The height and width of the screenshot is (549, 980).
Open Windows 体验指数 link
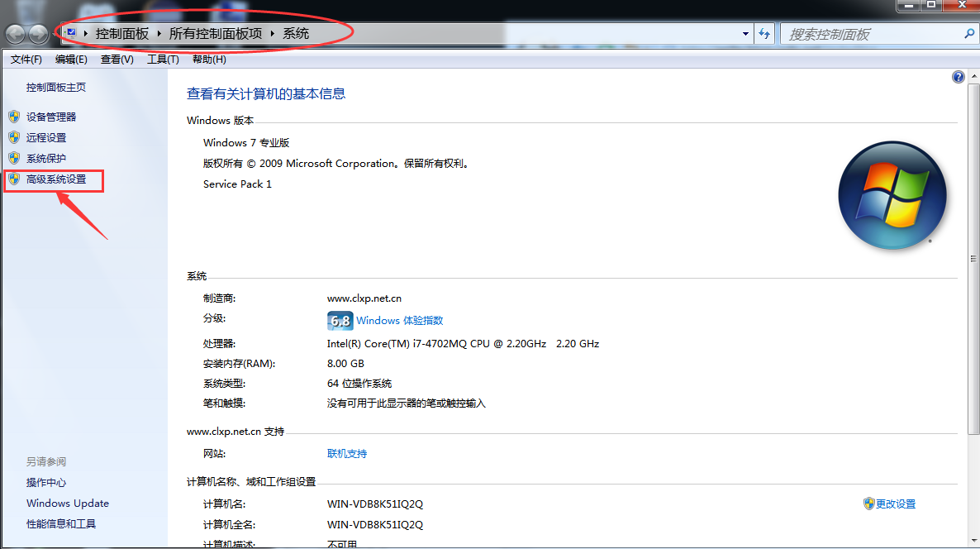tap(399, 321)
